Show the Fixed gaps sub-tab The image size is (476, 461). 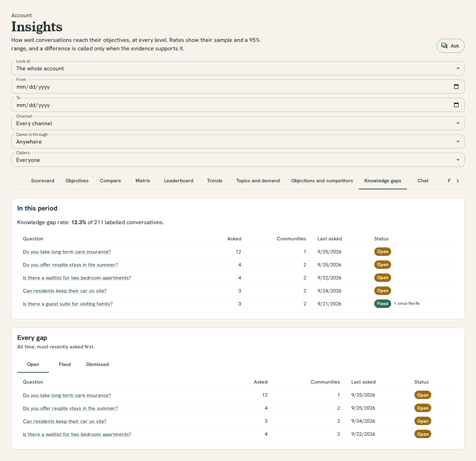[x=65, y=364]
